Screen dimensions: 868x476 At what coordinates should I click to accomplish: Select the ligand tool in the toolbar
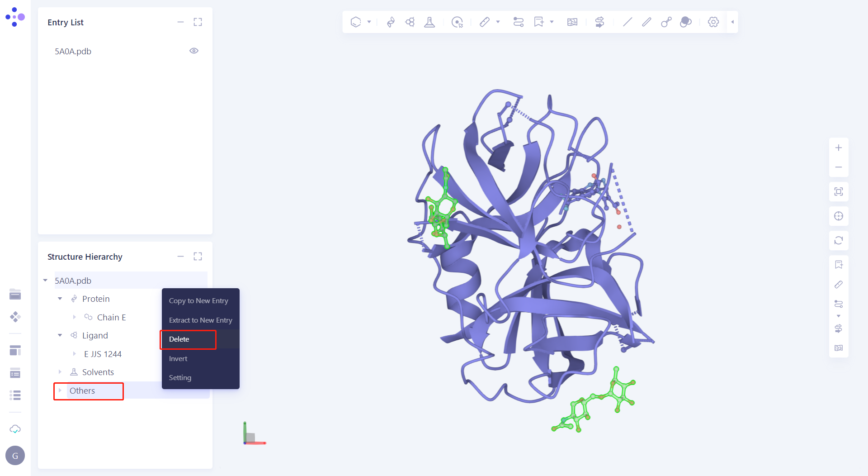click(410, 21)
